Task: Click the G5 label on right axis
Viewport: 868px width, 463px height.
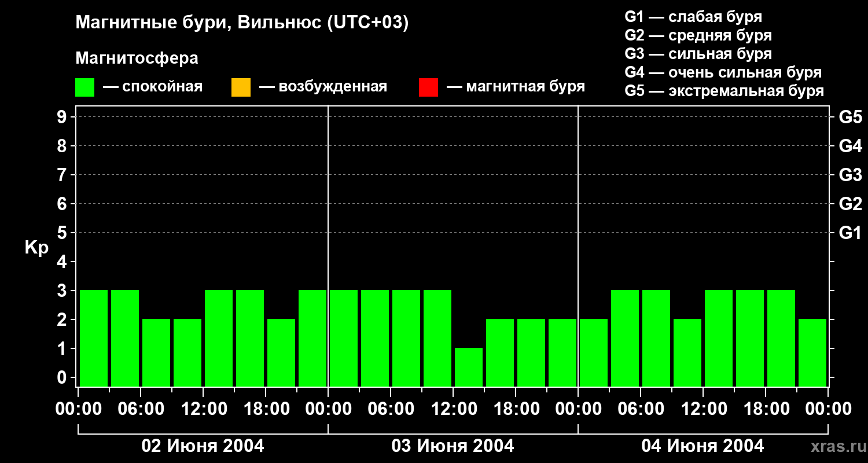Action: (x=850, y=117)
